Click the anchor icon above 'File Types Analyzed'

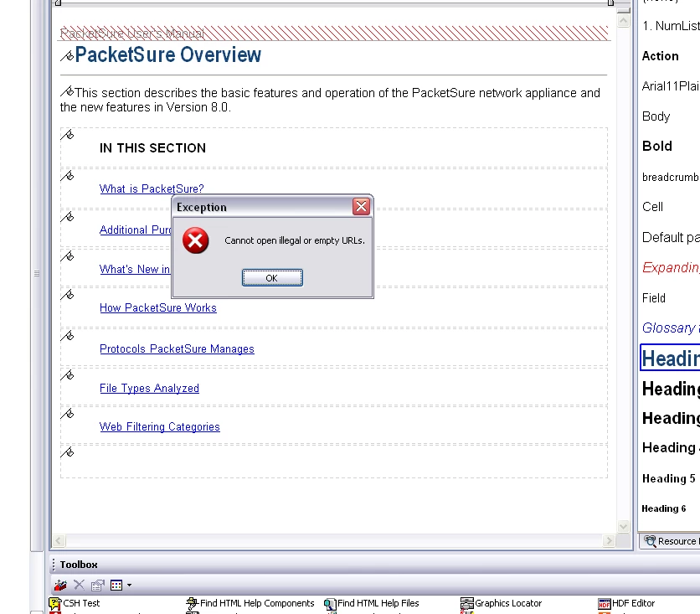click(x=67, y=375)
